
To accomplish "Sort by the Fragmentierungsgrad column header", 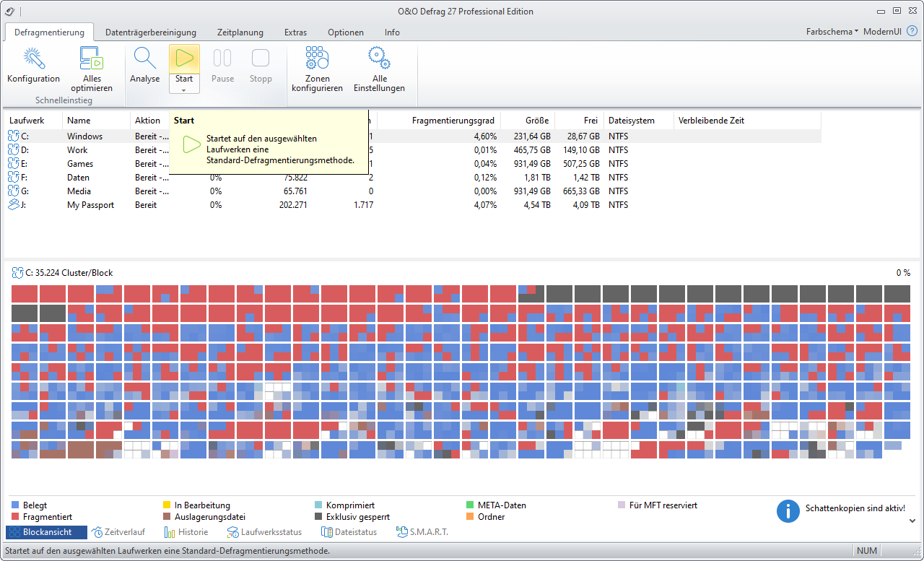I will pyautogui.click(x=439, y=121).
